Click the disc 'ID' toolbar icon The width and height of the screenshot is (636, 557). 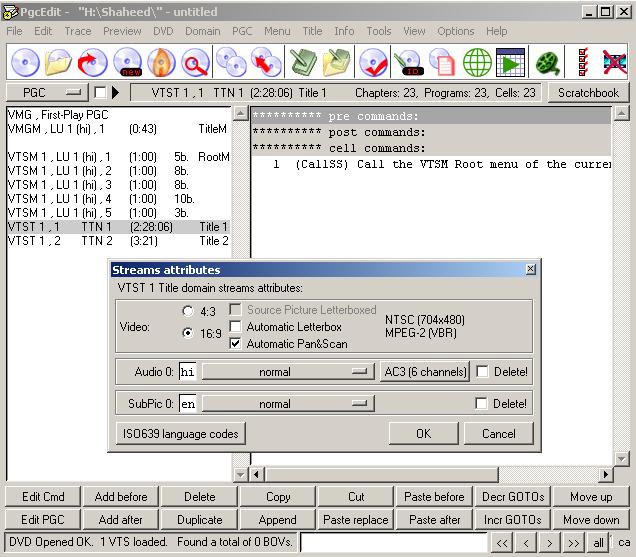(409, 62)
